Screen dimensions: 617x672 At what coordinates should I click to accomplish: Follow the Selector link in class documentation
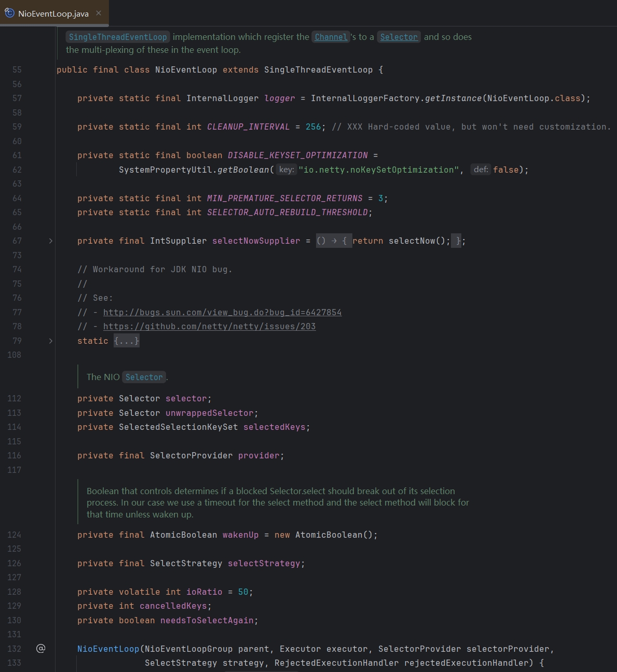399,37
